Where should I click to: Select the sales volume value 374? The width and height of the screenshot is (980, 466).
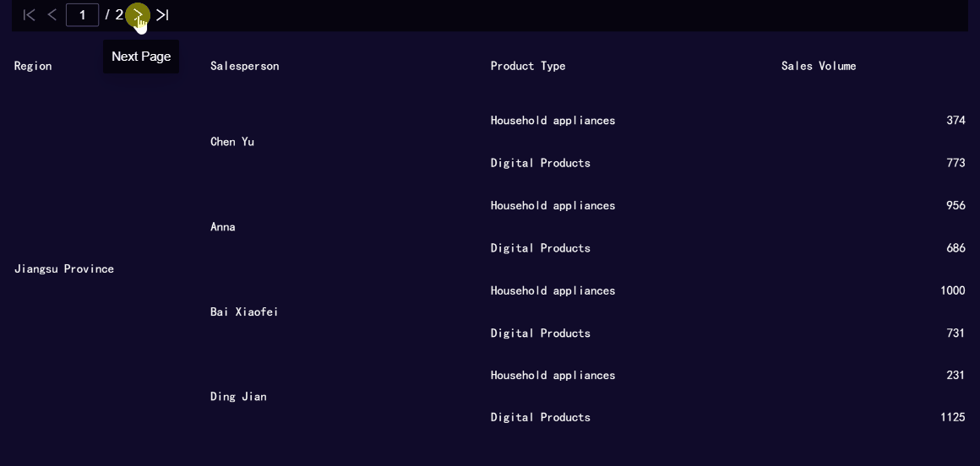956,121
